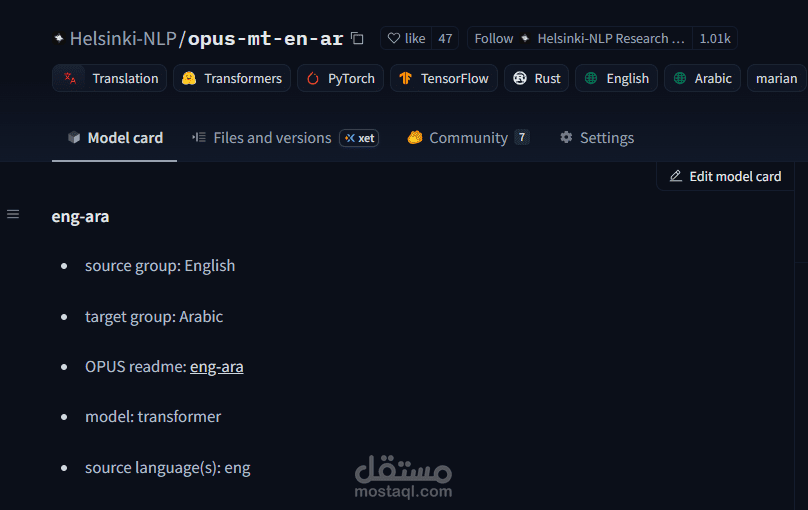Switch to the Model card tab
808x510 pixels.
[x=115, y=138]
